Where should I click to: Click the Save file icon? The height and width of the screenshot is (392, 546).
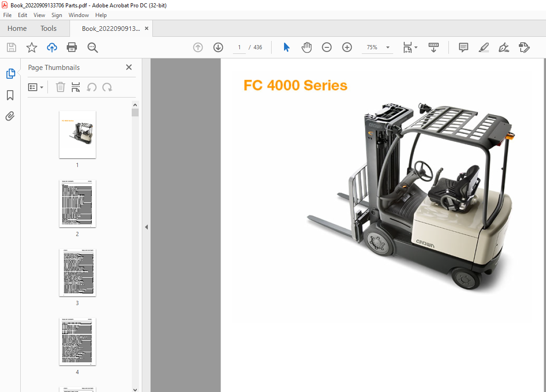[x=12, y=47]
